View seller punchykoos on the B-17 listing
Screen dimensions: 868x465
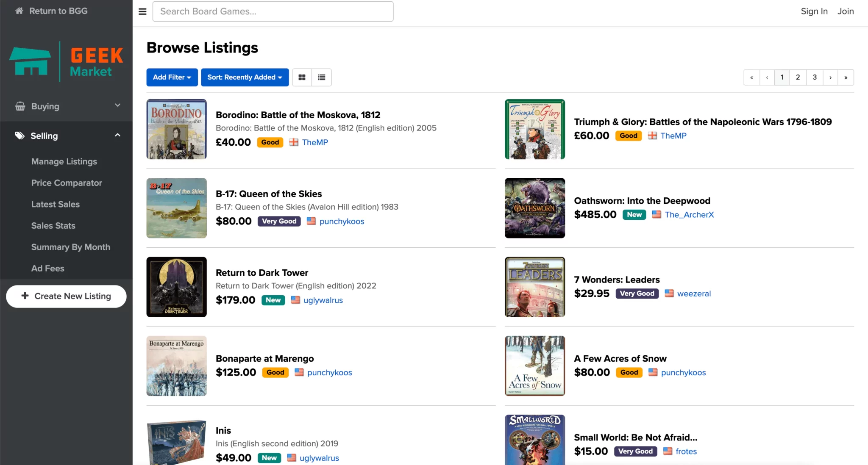pos(342,221)
